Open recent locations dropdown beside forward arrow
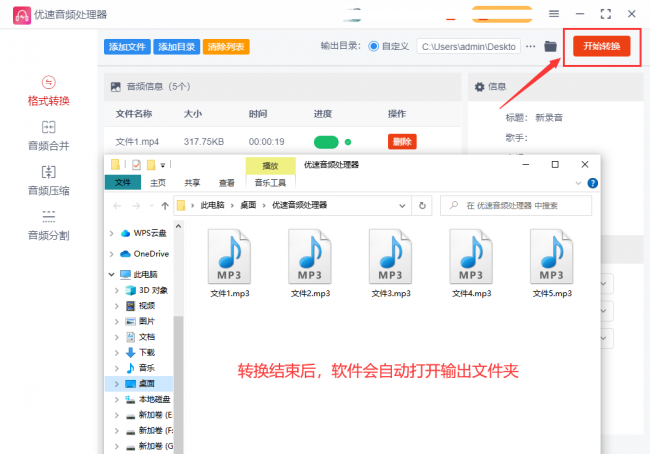The height and width of the screenshot is (454, 650). 151,206
